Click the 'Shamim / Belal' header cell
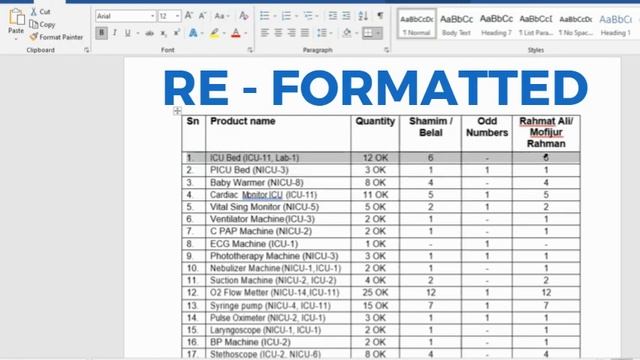The width and height of the screenshot is (640, 360). point(431,133)
